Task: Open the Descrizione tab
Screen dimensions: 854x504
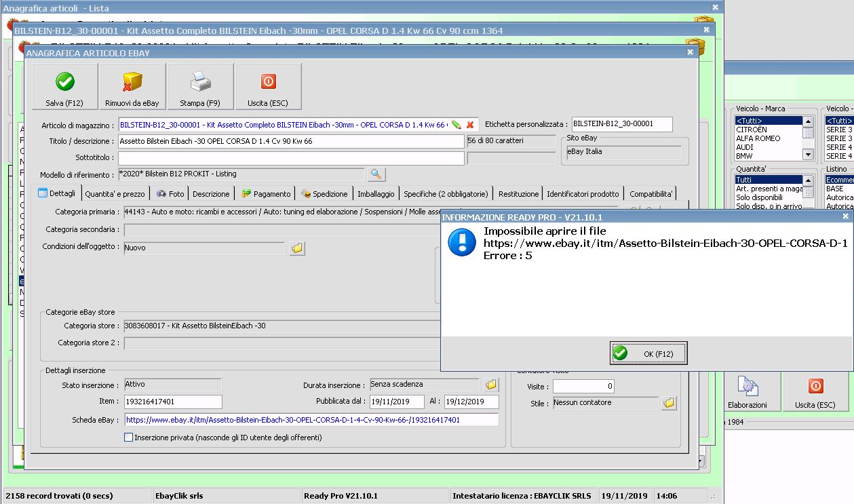Action: pos(211,194)
